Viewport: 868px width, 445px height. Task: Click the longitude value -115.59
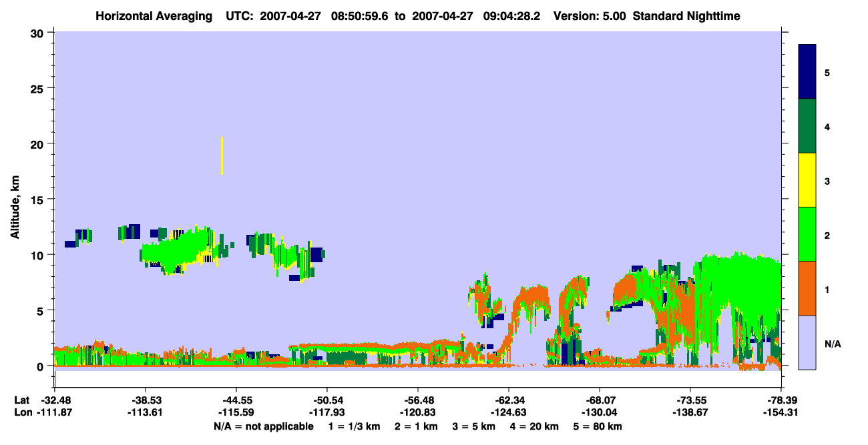coord(236,412)
